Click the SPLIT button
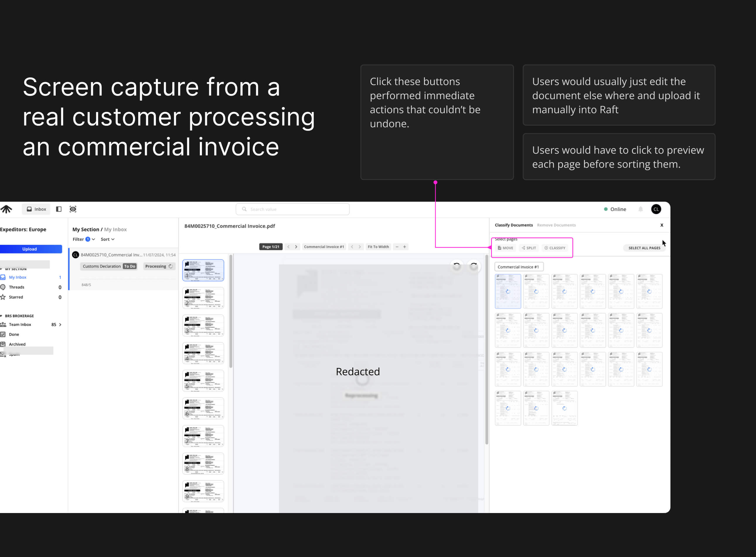 point(529,248)
